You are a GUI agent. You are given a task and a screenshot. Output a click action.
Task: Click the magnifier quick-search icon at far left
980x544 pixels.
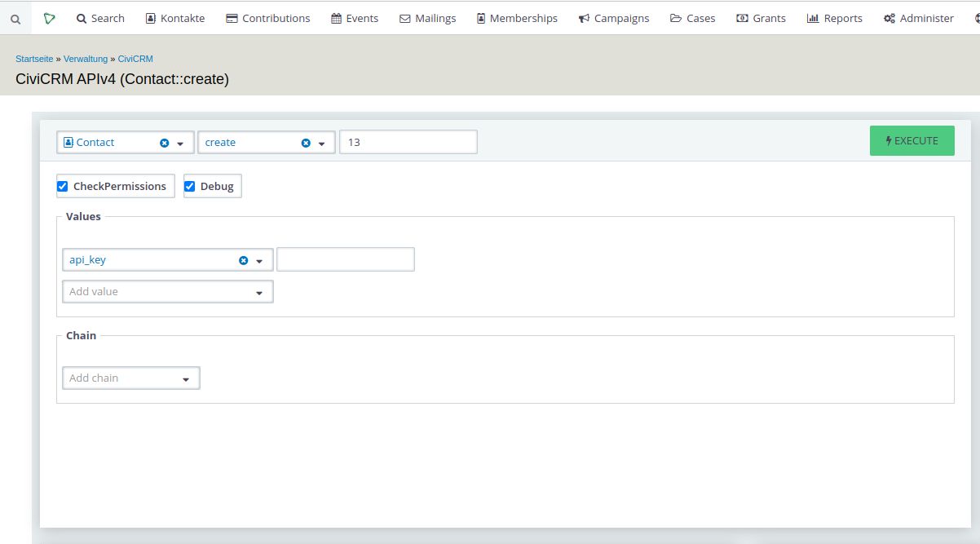15,18
